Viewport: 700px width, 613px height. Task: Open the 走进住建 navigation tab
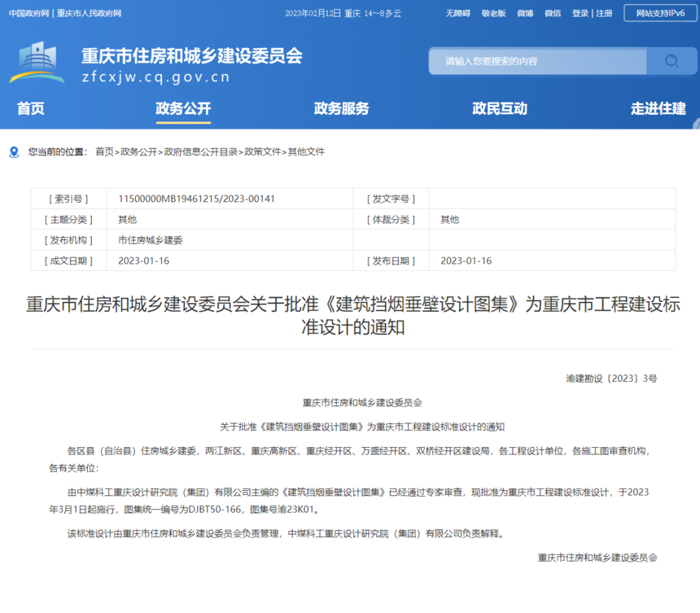coord(658,108)
